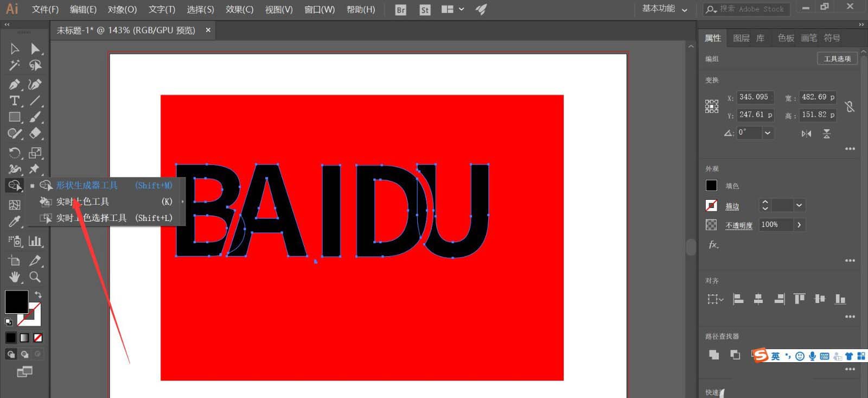Activate the Zoom magnifier tool
The height and width of the screenshot is (398, 868).
click(35, 277)
